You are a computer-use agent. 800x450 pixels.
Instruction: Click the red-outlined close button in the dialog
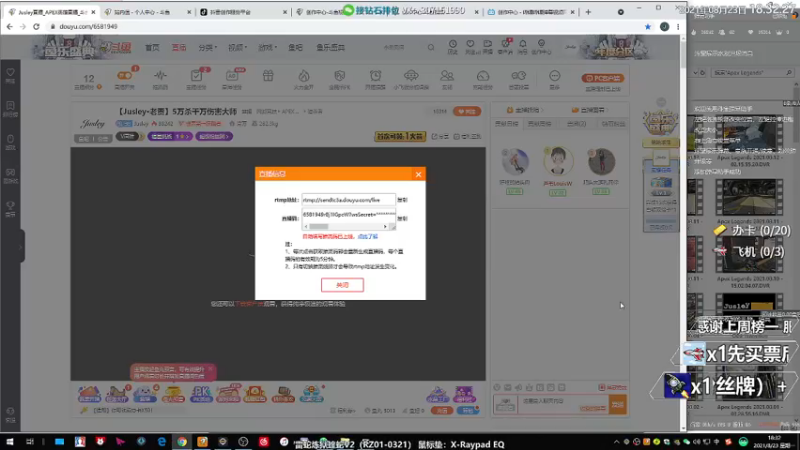point(342,285)
